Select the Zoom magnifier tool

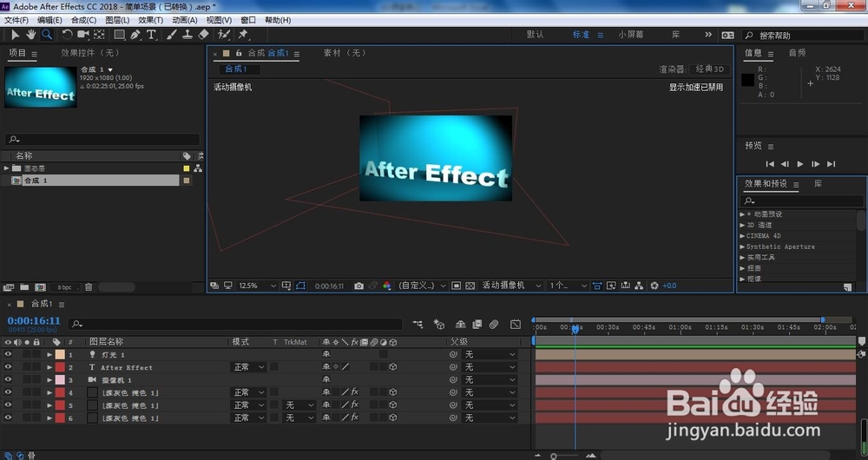coord(47,35)
